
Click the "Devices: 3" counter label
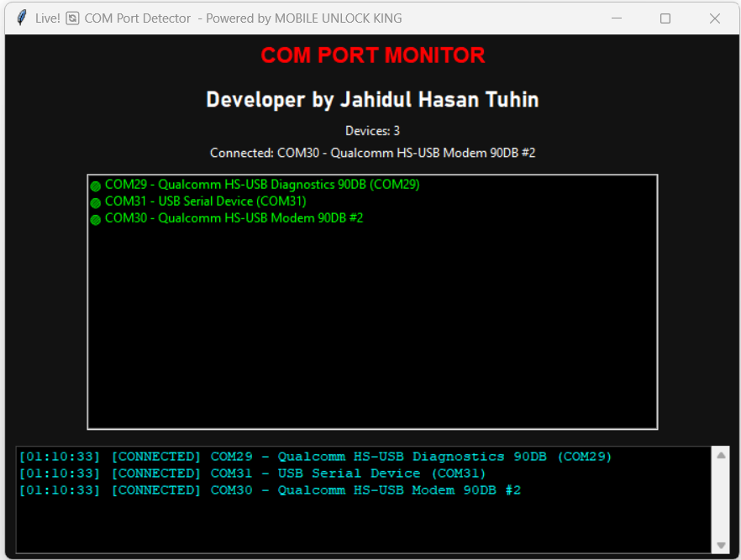(x=372, y=131)
